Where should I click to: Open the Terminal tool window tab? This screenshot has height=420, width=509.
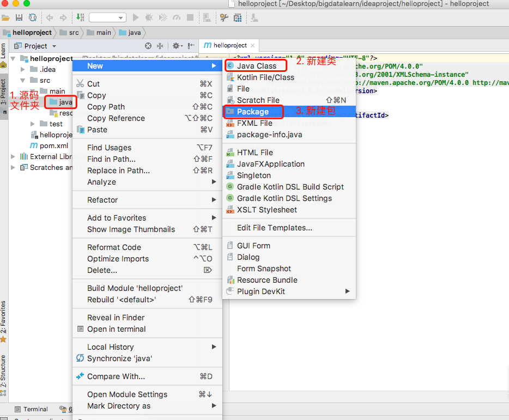point(32,409)
